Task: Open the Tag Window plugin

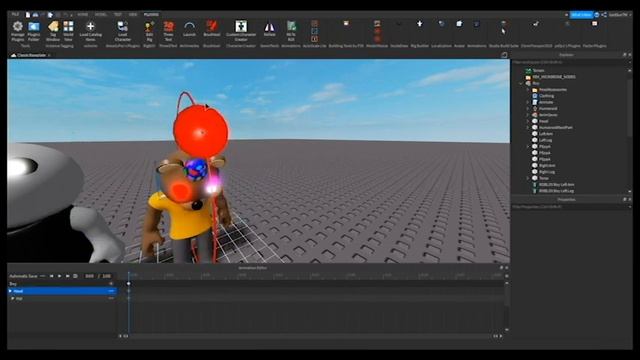Action: pyautogui.click(x=53, y=27)
